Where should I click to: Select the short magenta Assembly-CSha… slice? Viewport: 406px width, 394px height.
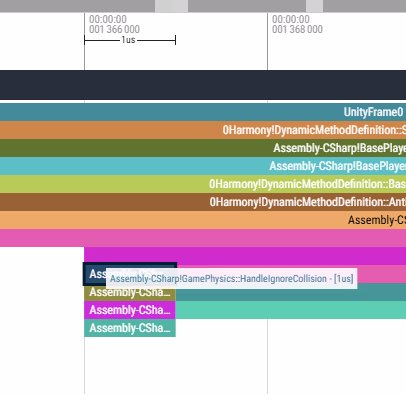[130, 310]
